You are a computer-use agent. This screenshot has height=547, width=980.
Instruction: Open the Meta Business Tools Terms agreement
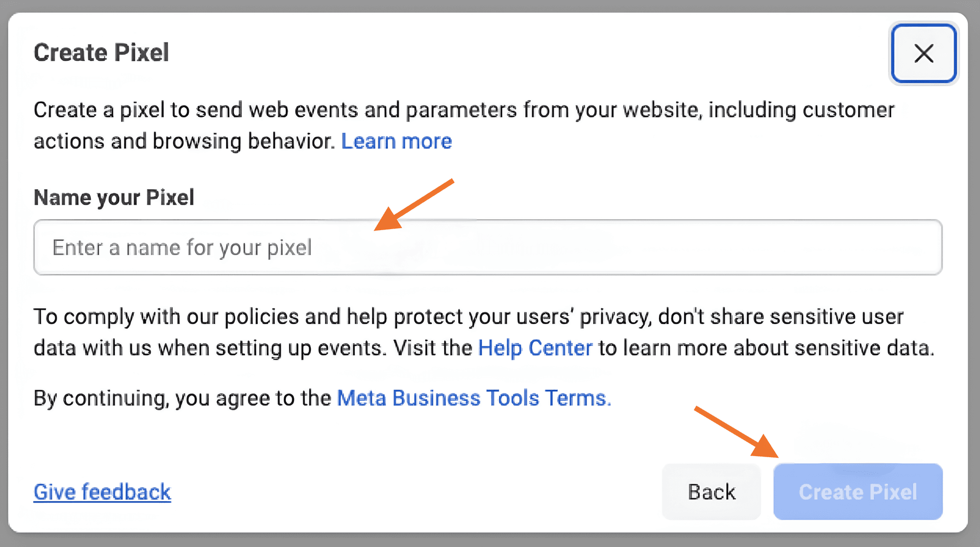coord(474,398)
